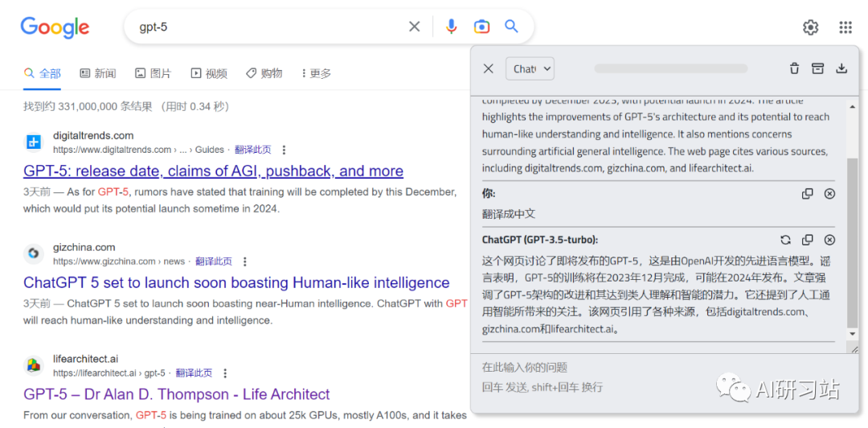Click the result count text 找到约 331,000,000 条结果
The width and height of the screenshot is (868, 428).
coord(88,107)
